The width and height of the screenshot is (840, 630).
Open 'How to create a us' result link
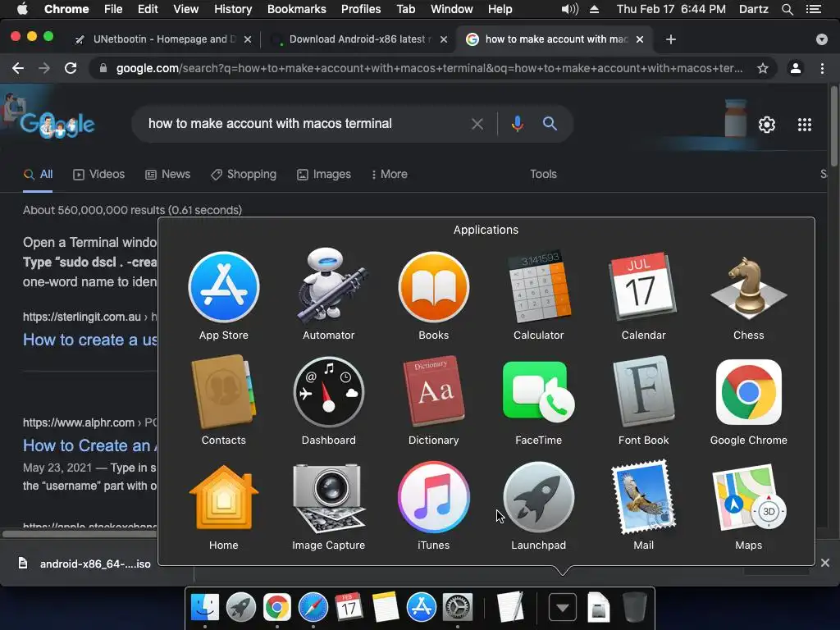(x=89, y=340)
